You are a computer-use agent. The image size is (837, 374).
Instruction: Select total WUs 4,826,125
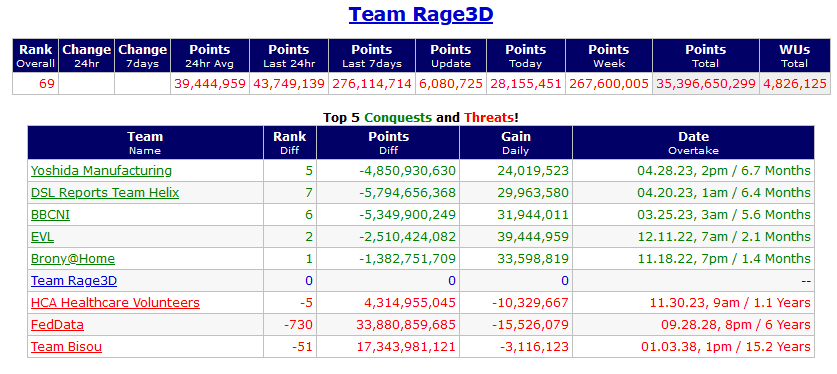point(795,84)
